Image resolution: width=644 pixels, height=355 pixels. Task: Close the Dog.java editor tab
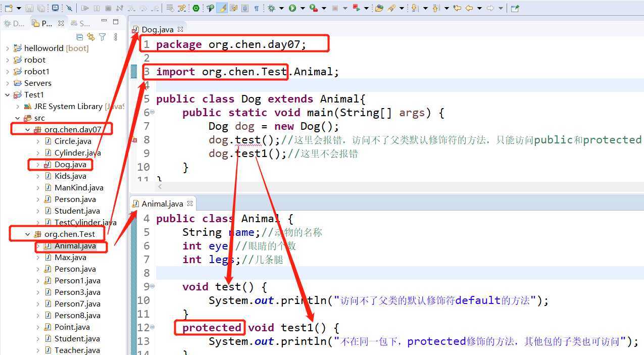[x=180, y=29]
